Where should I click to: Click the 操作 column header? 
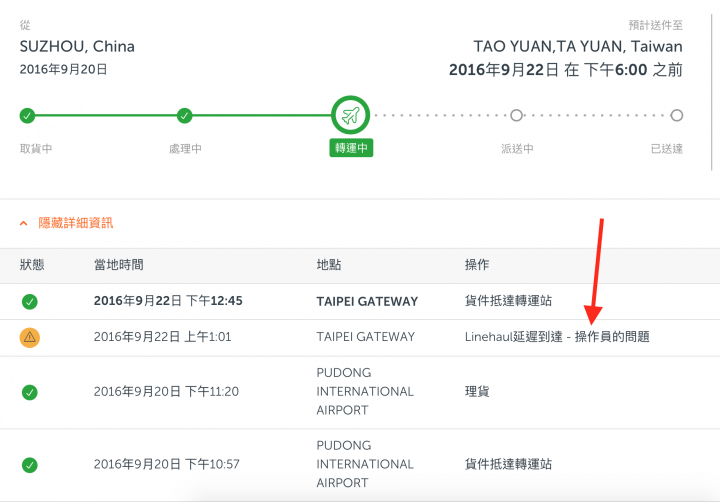[477, 265]
